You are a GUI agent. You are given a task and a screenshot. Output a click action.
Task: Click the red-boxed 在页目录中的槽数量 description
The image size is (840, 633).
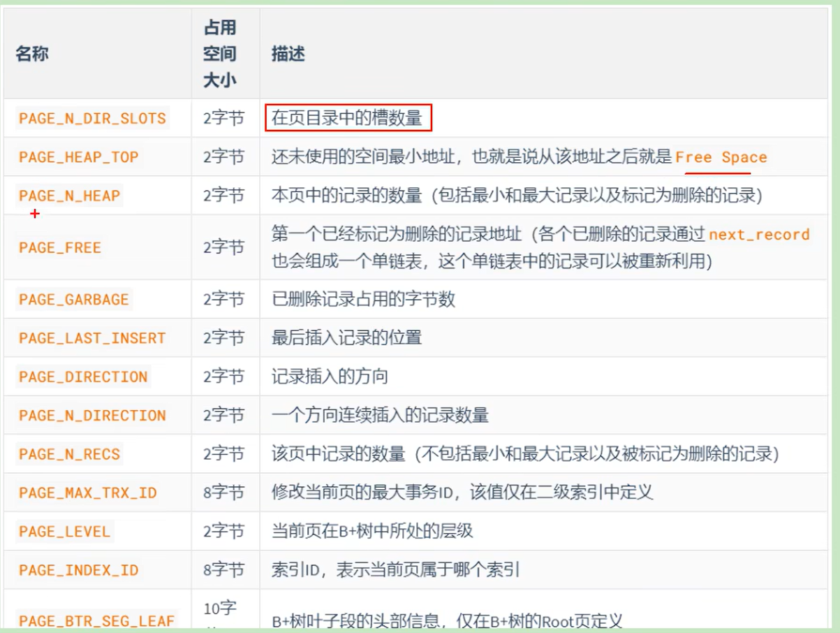tap(348, 118)
